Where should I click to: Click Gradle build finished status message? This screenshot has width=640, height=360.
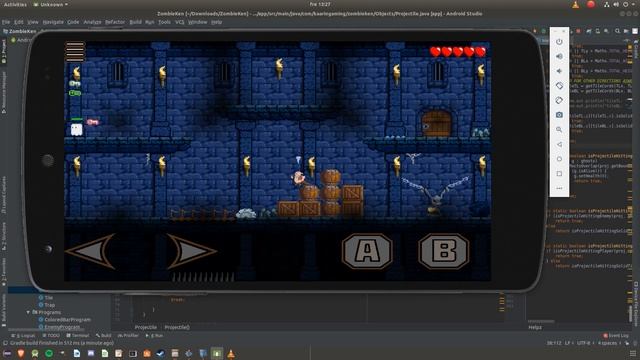point(62,343)
